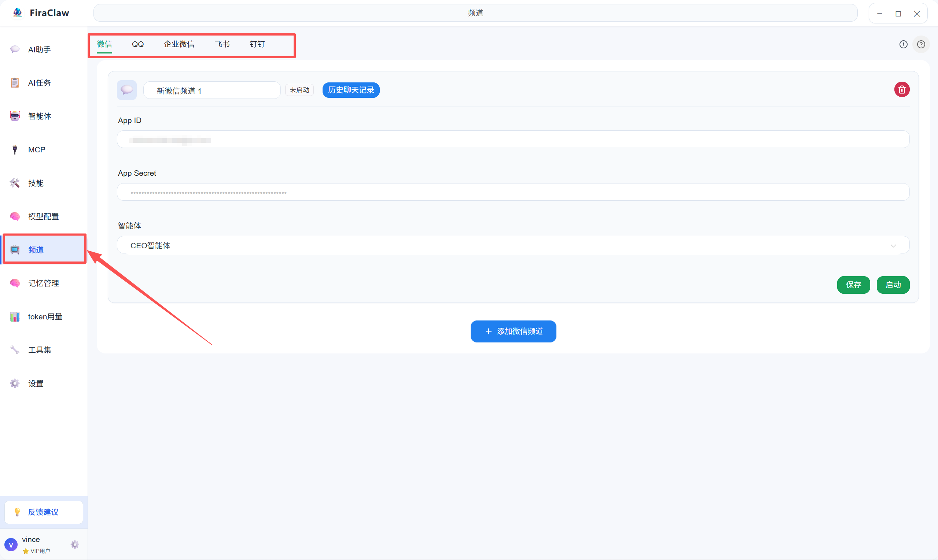Click the 添加微信频道 button

[x=513, y=331]
